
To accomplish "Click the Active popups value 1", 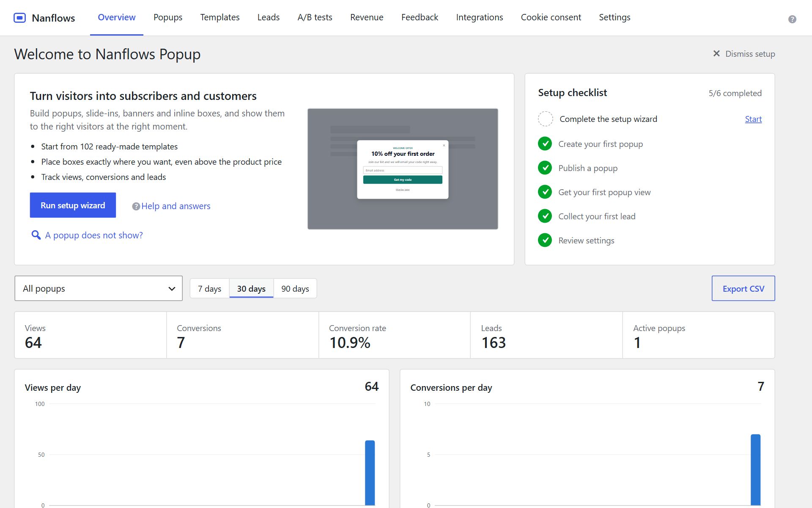I will pyautogui.click(x=637, y=342).
